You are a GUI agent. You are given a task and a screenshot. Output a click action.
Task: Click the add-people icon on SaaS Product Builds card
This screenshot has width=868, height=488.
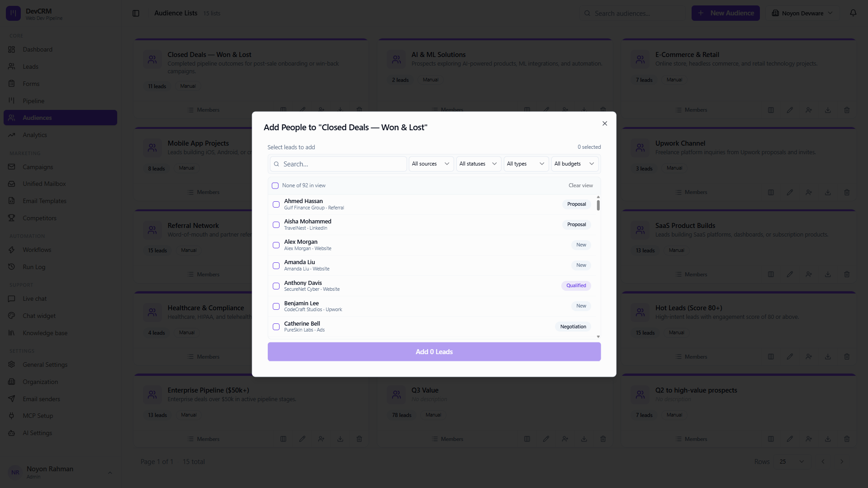809,275
